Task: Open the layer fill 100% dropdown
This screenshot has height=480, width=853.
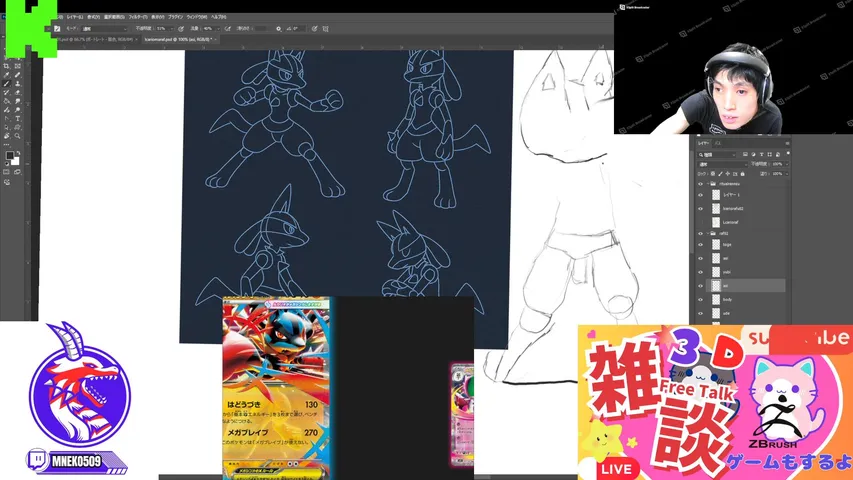Action: 787,174
